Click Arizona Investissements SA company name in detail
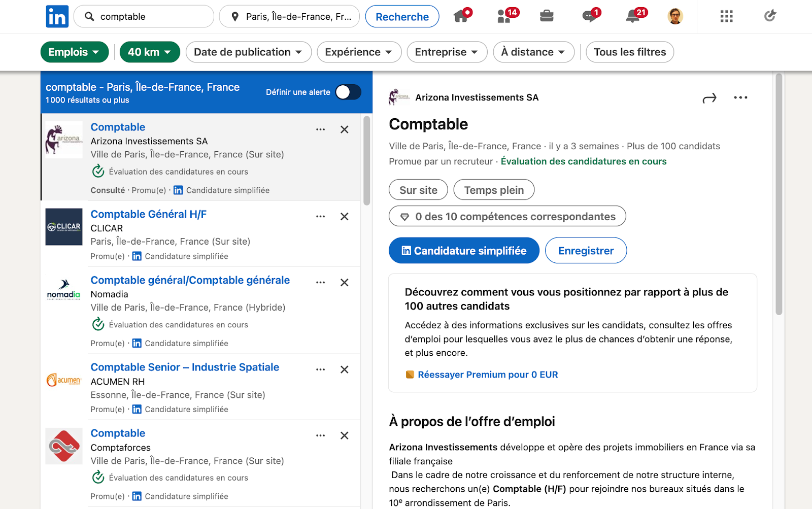812x509 pixels. click(477, 97)
